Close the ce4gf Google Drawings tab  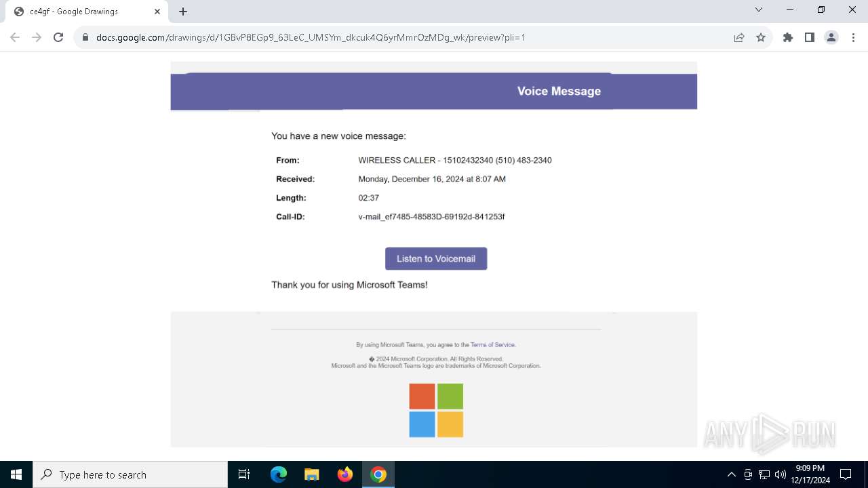(x=157, y=12)
